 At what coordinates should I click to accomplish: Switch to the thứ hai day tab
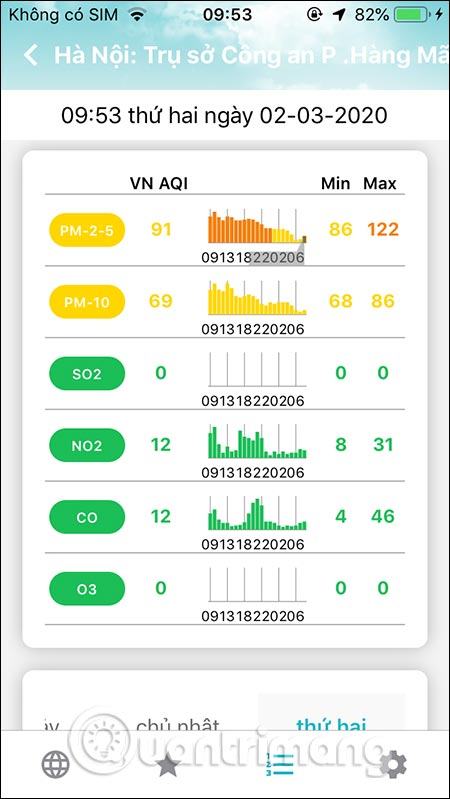[331, 724]
